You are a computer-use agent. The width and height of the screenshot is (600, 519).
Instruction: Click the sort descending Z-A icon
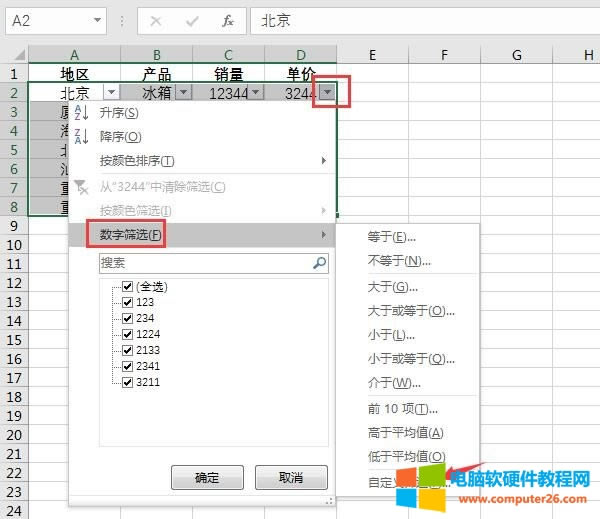[82, 137]
